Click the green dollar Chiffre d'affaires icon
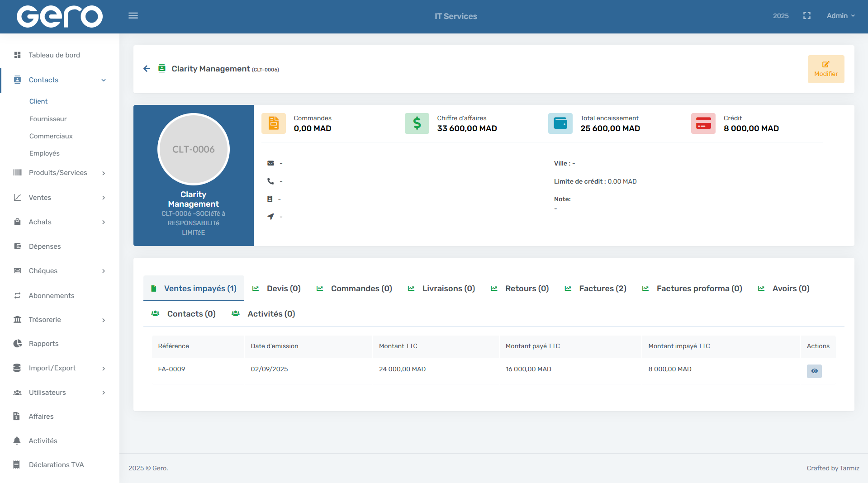This screenshot has height=483, width=868. tap(417, 123)
